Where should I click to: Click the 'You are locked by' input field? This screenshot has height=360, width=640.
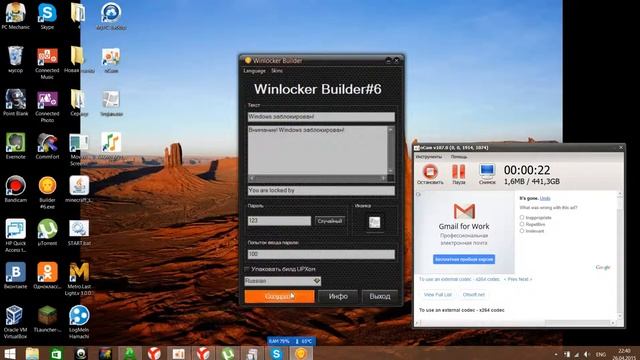(321, 190)
